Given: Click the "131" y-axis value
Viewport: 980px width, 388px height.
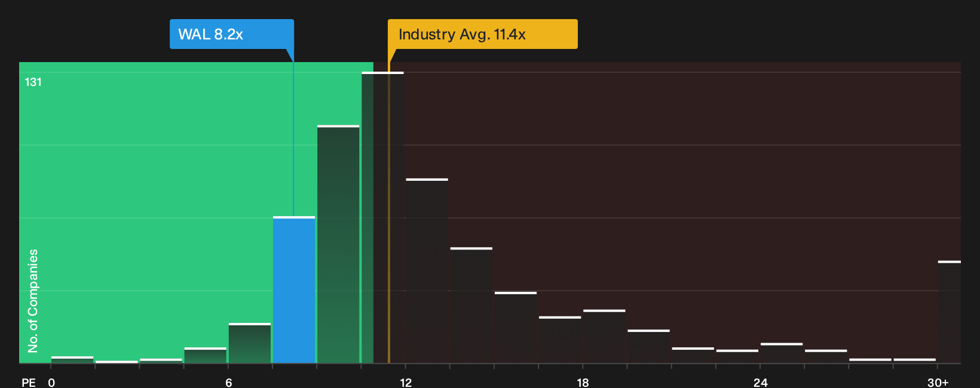Looking at the screenshot, I should [33, 82].
